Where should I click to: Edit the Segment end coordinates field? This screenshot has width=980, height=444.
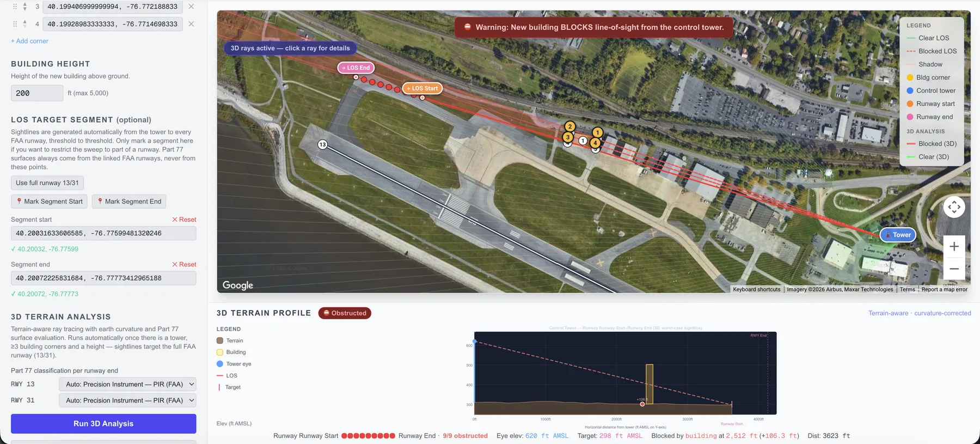click(x=103, y=278)
